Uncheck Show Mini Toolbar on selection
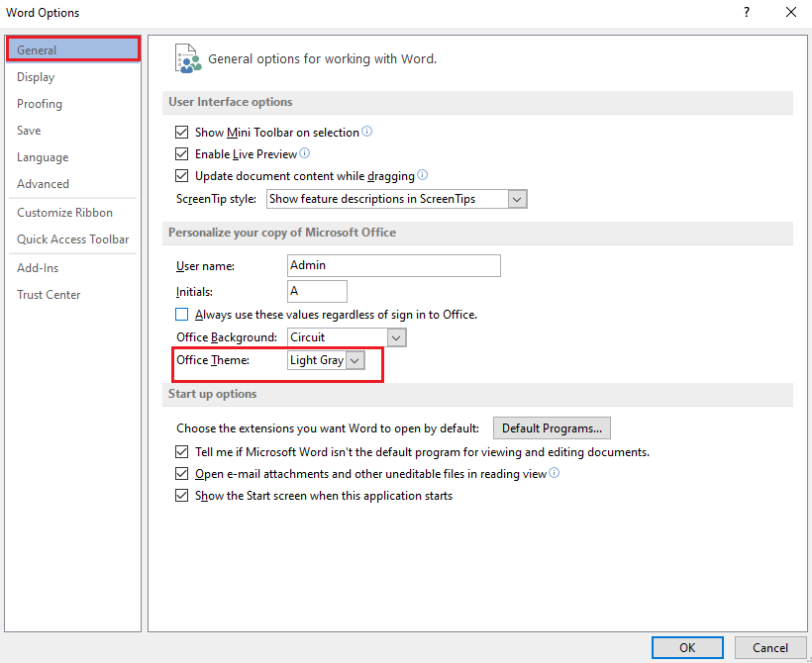Viewport: 812px width, 663px height. point(182,133)
